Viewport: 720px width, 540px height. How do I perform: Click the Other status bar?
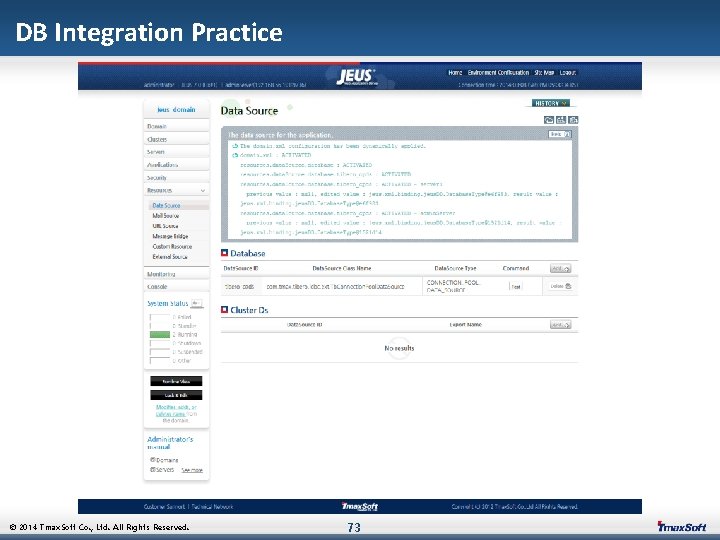(160, 360)
